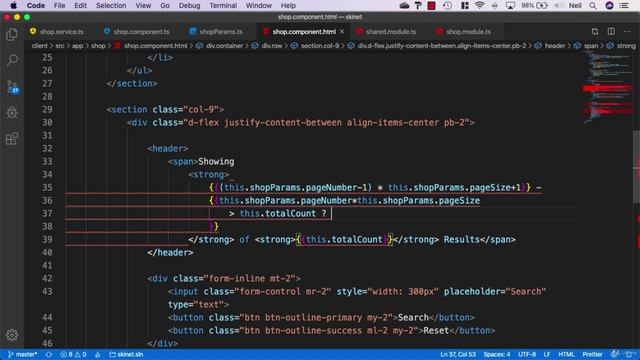This screenshot has width=640, height=360.
Task: Click the synchronize changes icon in status bar
Action: pos(49,354)
